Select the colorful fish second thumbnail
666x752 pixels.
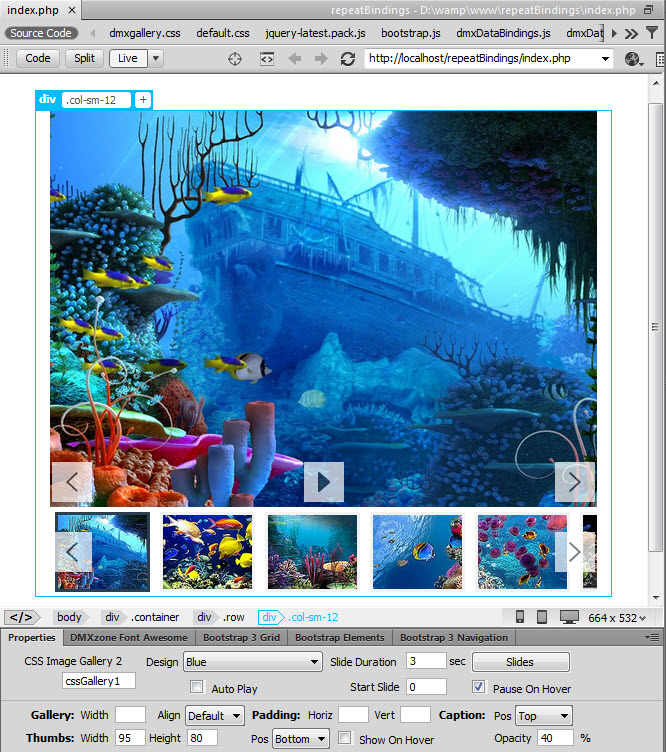pyautogui.click(x=207, y=552)
